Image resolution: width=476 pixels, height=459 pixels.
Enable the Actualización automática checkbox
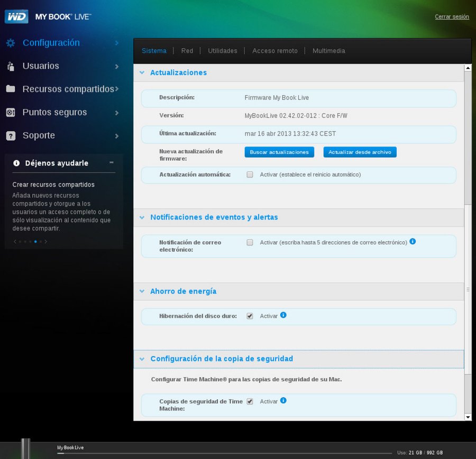pos(250,175)
